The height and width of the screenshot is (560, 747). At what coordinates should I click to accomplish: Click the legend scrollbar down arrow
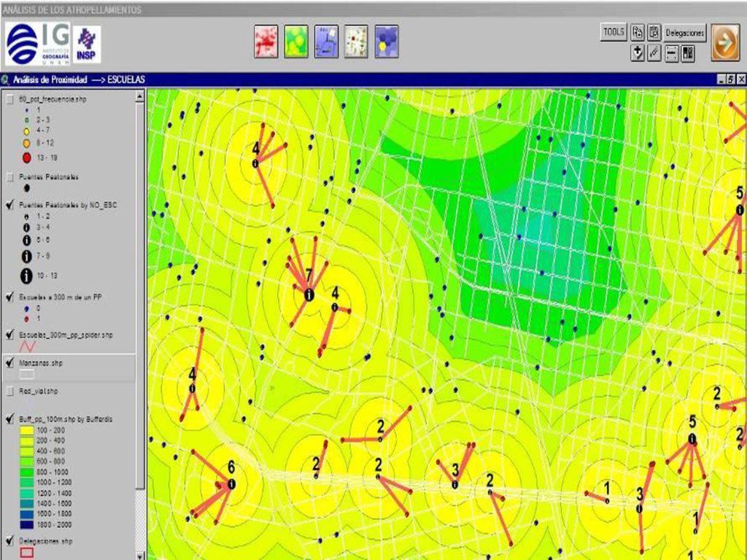tap(139, 555)
